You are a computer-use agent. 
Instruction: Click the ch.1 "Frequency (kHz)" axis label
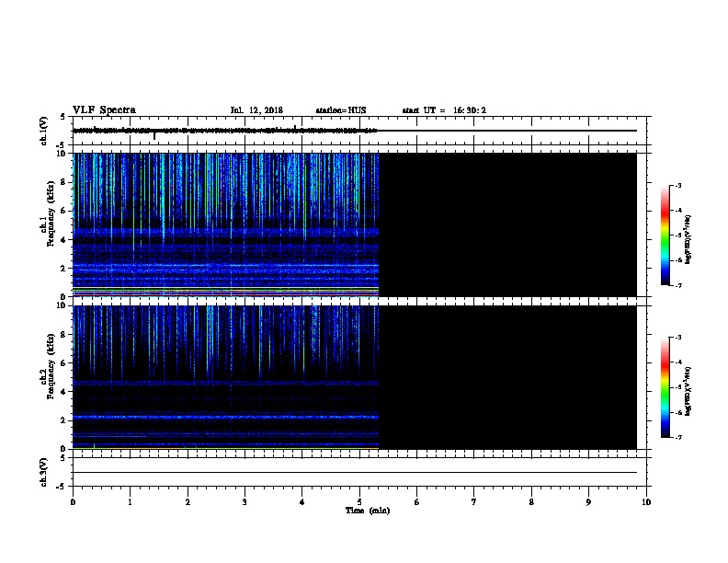click(51, 213)
